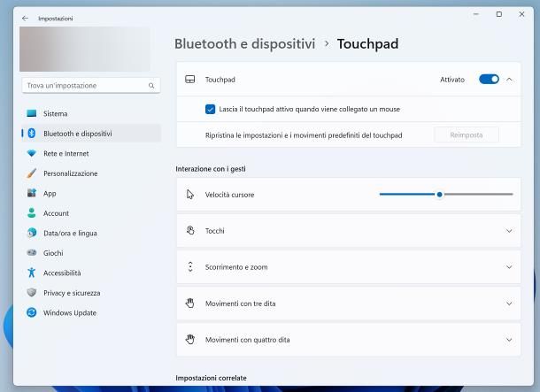Click the Data/ora e lingua globe icon

[32, 233]
